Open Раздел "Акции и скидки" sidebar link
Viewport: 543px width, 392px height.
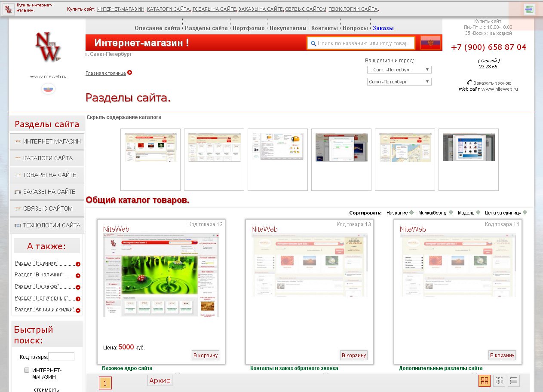tap(45, 309)
